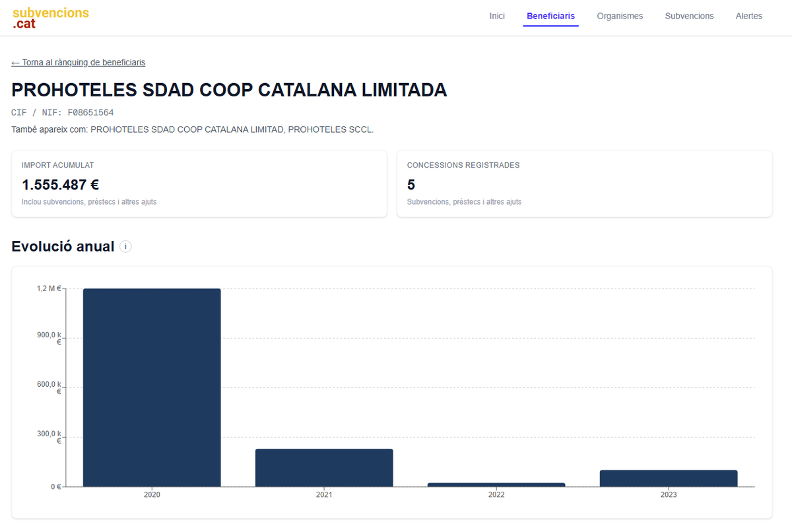Click the 1,2 M € axis label

tap(49, 288)
